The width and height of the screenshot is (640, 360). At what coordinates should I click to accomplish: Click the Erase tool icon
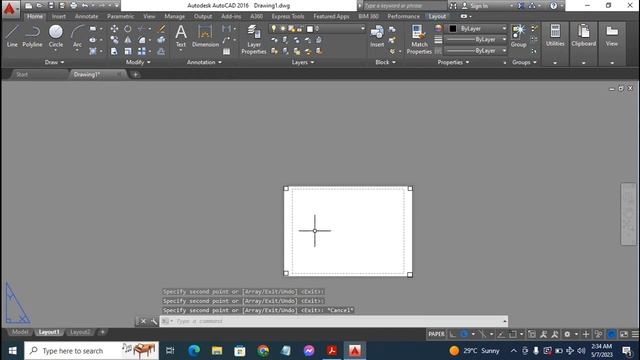pos(162,29)
